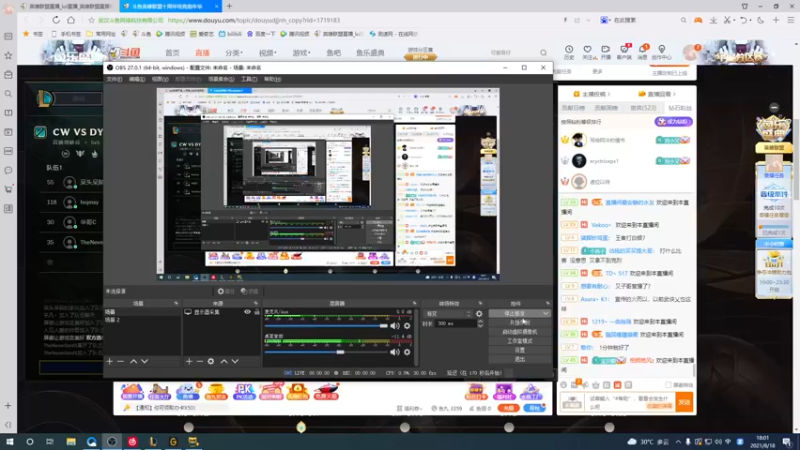Expand the 分类 dropdown in Douyu navigation
The height and width of the screenshot is (450, 800).
234,53
